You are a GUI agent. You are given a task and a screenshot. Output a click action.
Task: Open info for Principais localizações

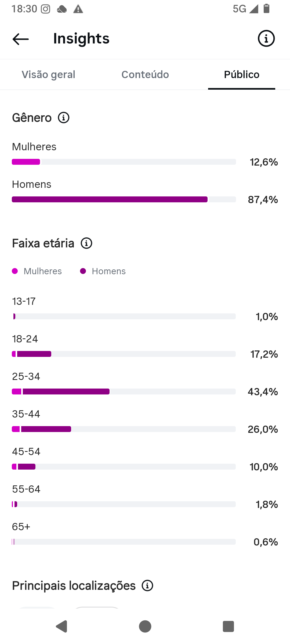point(147,586)
